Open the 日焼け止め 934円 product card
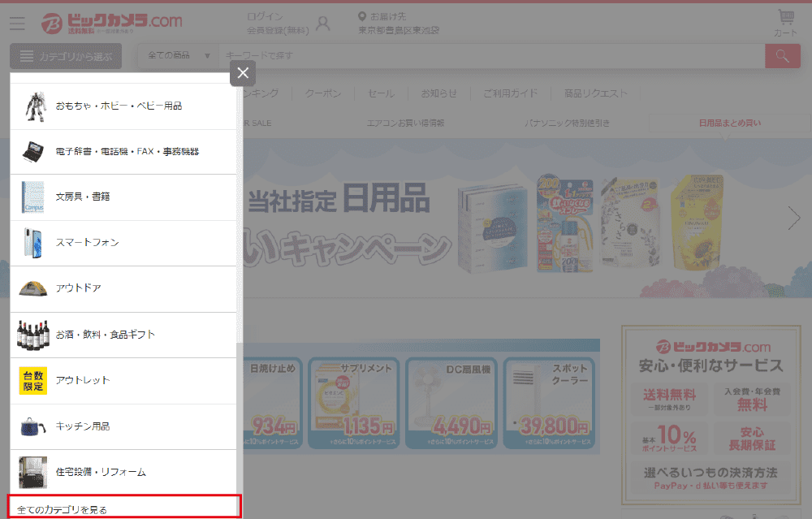The width and height of the screenshot is (812, 519). [273, 404]
